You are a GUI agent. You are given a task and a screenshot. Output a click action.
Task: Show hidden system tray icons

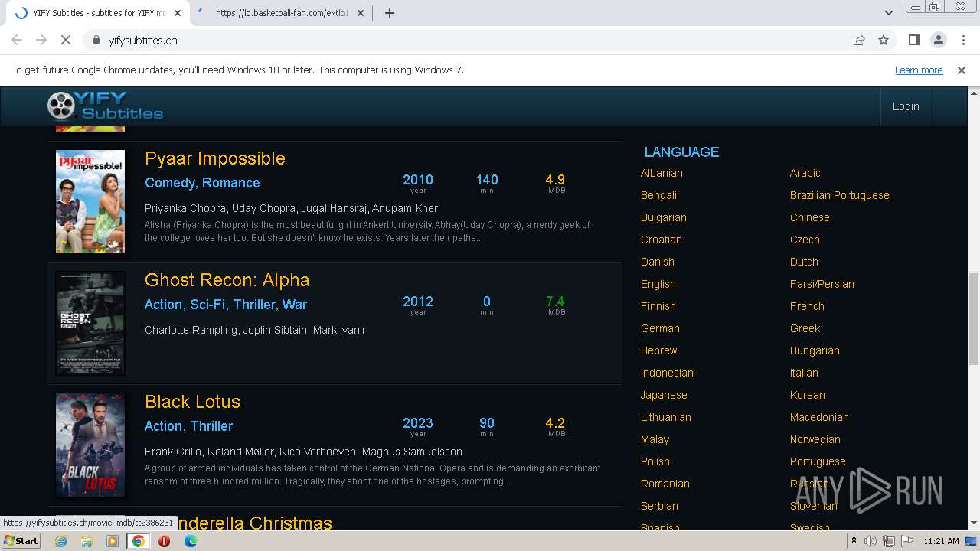[x=854, y=541]
